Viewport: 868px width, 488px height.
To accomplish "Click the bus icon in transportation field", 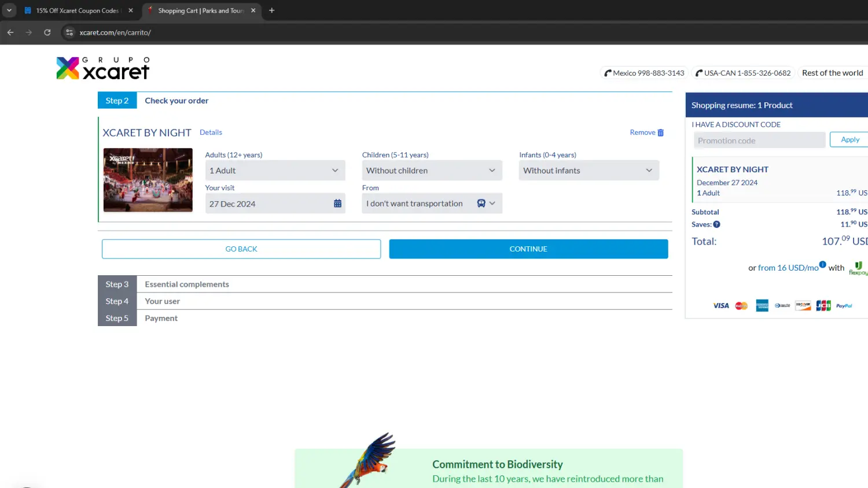I will click(x=481, y=204).
